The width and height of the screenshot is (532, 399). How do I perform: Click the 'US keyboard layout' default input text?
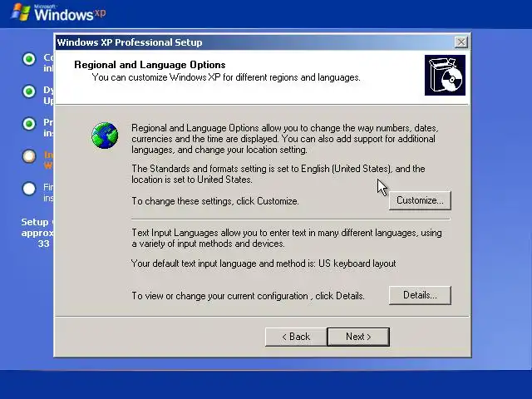(357, 264)
